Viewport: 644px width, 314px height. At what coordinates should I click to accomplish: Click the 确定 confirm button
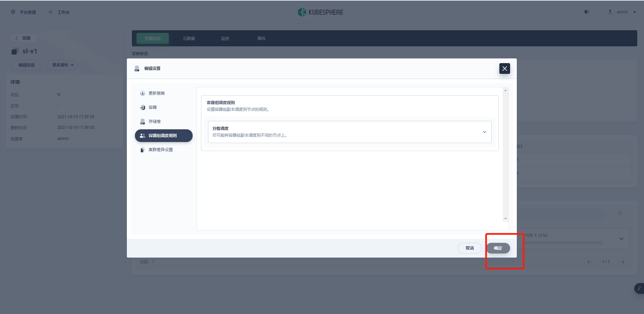[498, 248]
